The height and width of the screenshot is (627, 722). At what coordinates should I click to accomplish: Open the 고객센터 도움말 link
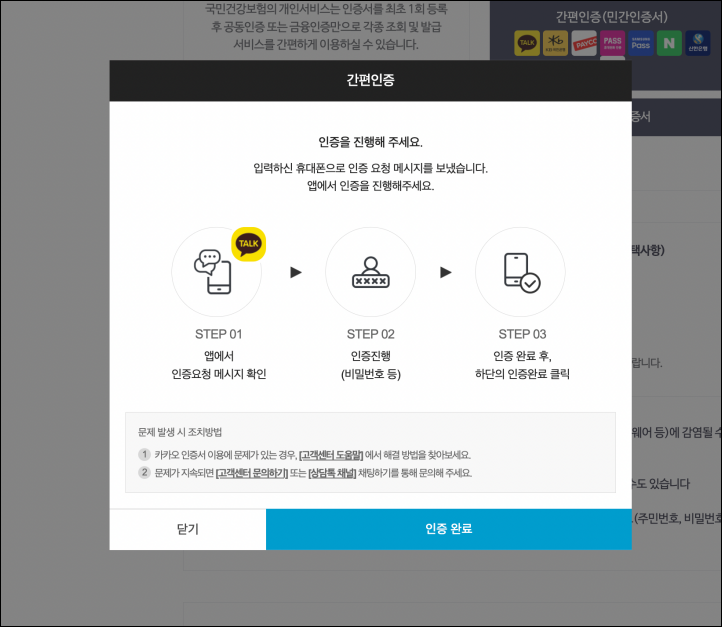(331, 455)
